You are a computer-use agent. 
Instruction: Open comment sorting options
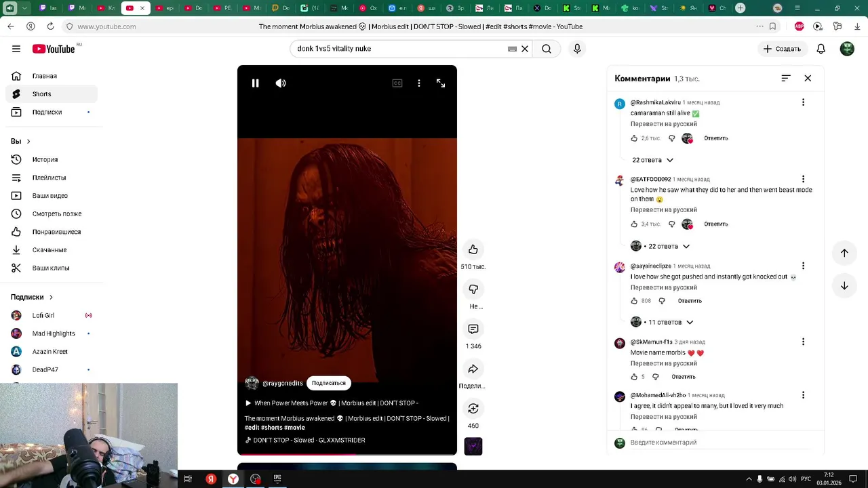786,79
